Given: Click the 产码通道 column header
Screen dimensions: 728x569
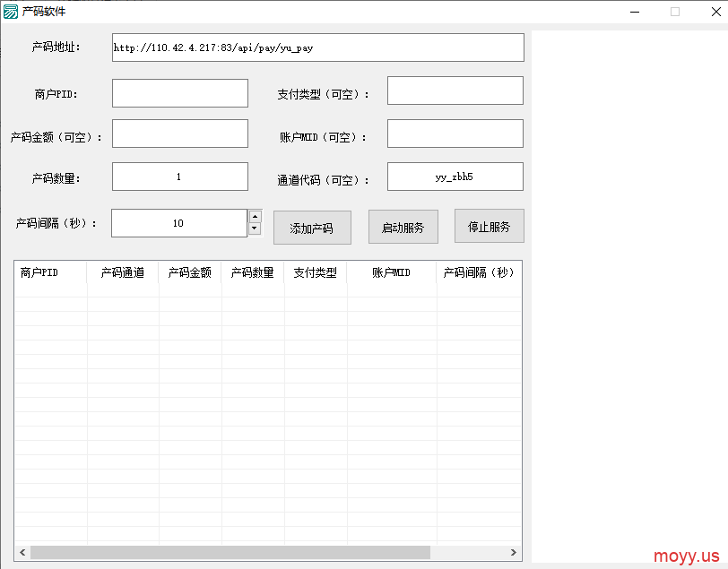Looking at the screenshot, I should click(123, 272).
